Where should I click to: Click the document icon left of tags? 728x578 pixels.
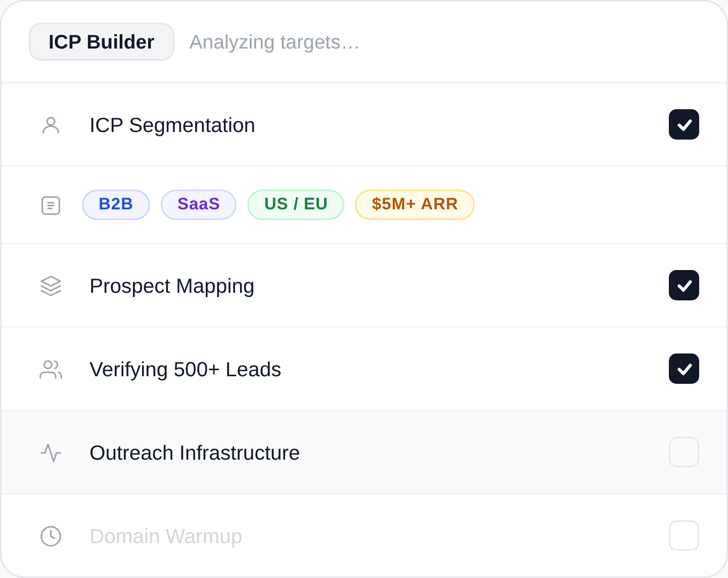51,205
